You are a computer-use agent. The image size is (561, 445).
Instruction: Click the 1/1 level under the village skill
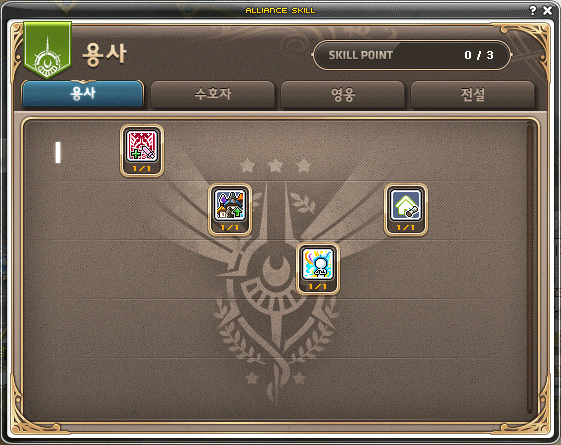tap(230, 227)
